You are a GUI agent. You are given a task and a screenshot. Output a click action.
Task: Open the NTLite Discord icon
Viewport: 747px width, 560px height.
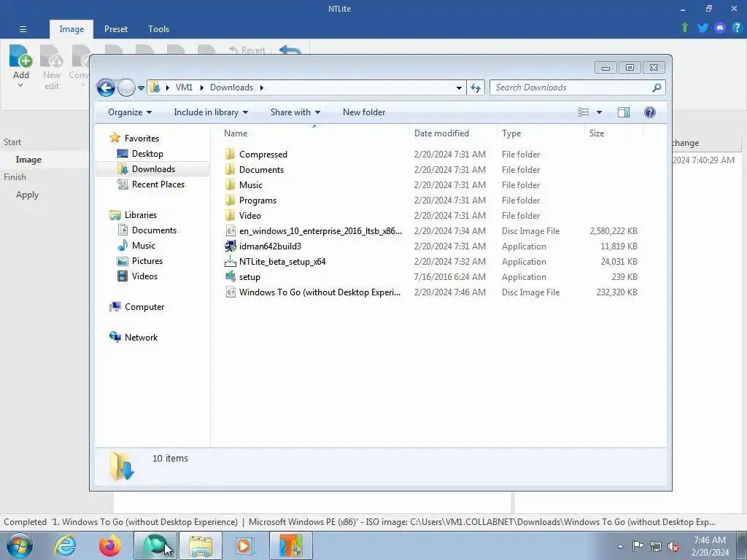720,28
